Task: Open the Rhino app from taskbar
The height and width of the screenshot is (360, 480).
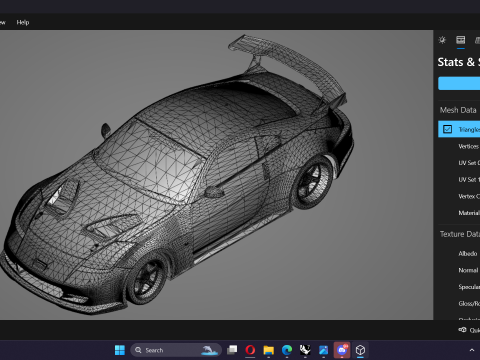Action: tap(305, 350)
